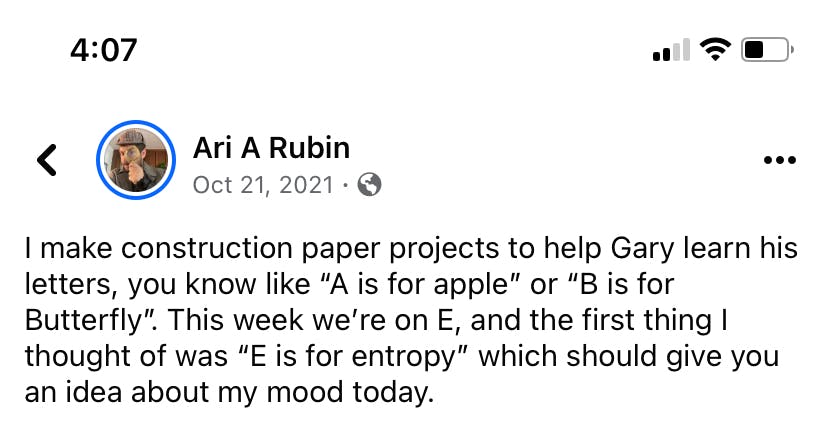Open the Ari A Rubin profile name

point(271,148)
